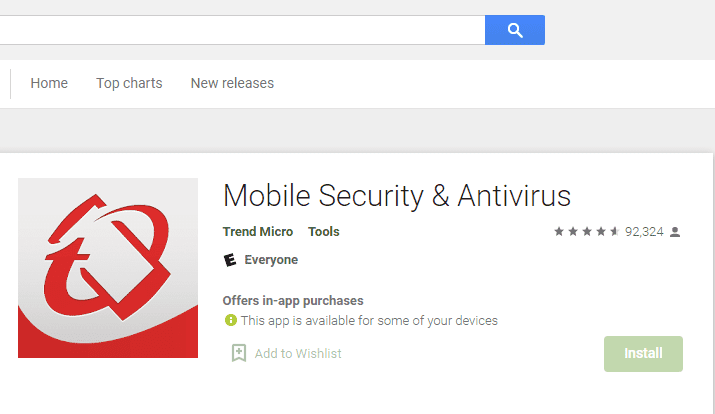Viewport: 715px width, 414px height.
Task: Open the Trend Micro developer link
Action: pos(258,232)
